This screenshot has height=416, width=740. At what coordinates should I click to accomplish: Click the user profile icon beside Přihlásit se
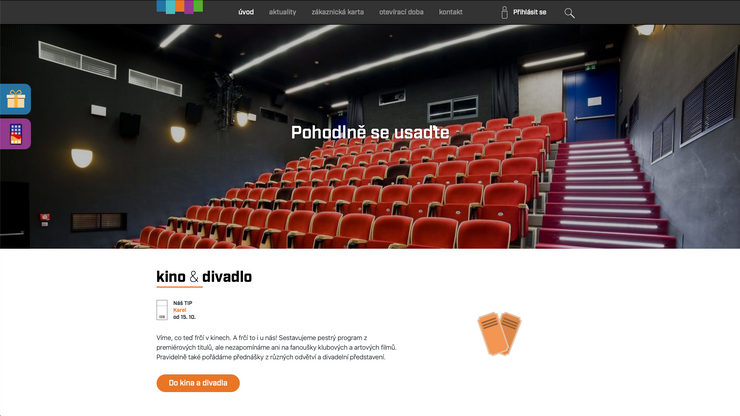(x=504, y=12)
